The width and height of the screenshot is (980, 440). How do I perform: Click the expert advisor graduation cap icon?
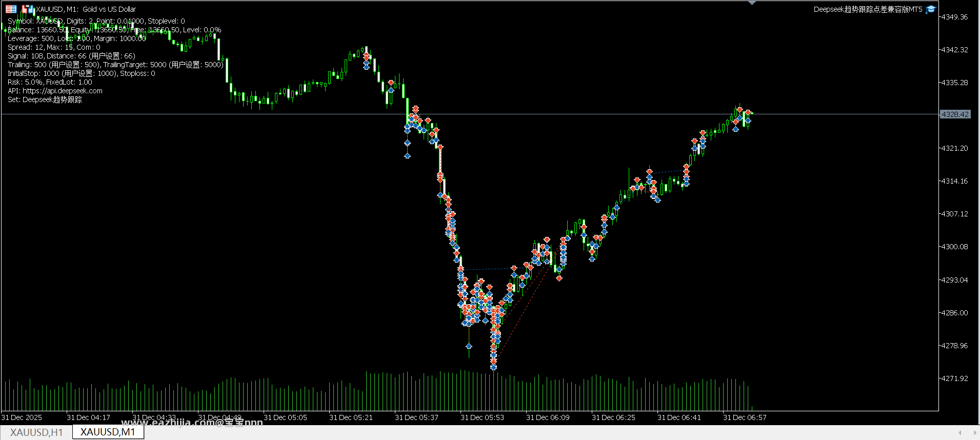tap(931, 9)
